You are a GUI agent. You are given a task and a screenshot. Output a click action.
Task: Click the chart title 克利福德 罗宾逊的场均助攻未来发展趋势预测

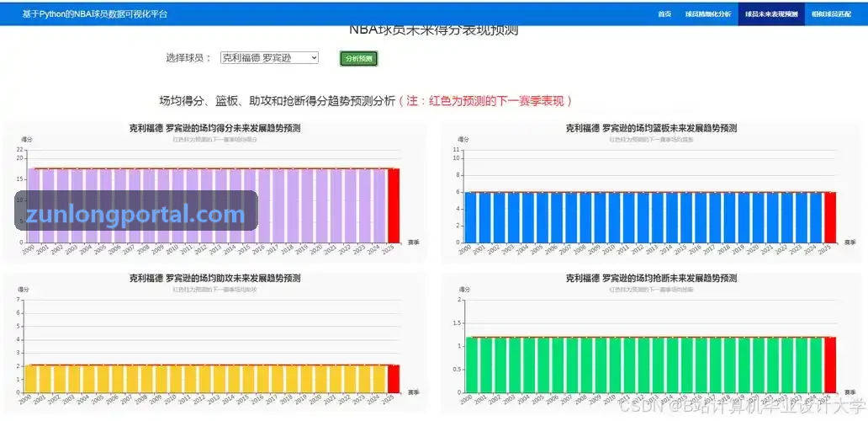[x=214, y=278]
